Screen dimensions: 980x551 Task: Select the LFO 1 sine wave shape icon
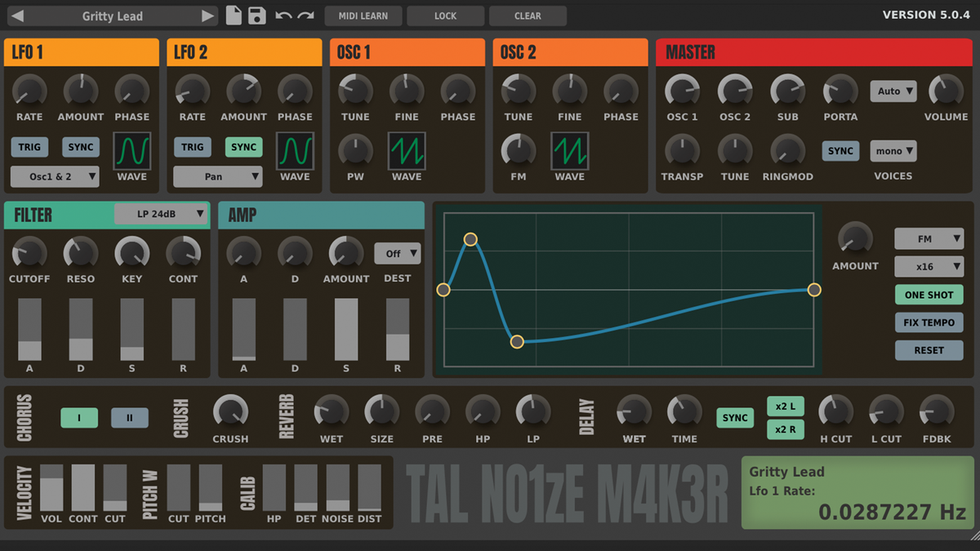pyautogui.click(x=132, y=151)
